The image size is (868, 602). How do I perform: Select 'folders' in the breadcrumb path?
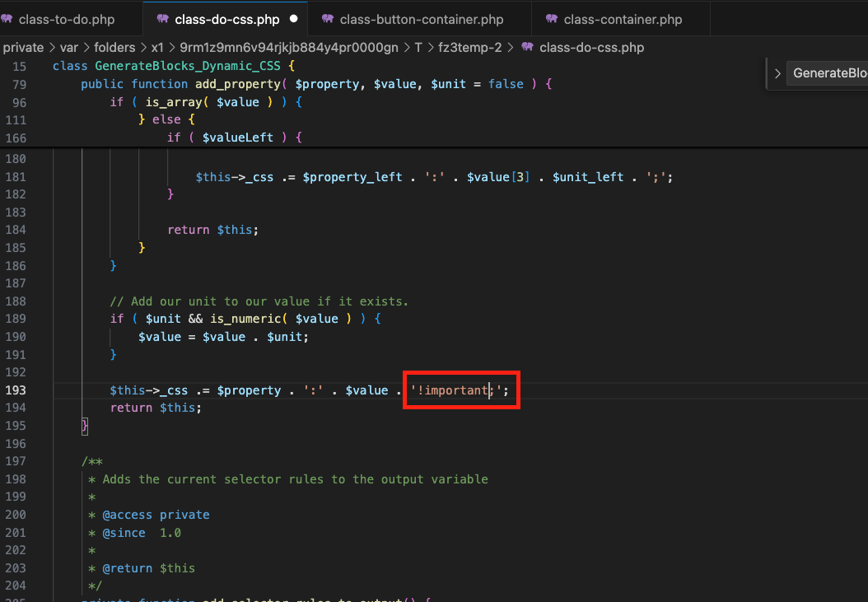pos(114,48)
